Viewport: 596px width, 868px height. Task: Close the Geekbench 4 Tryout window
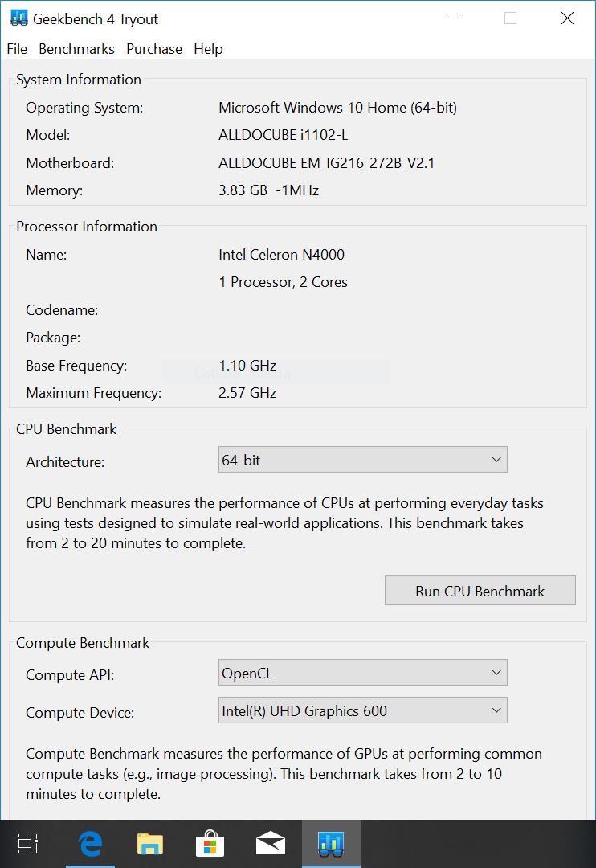tap(566, 18)
